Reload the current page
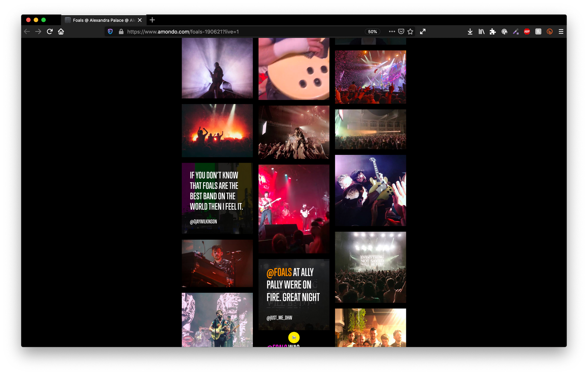Viewport: 588px width, 375px height. (50, 31)
